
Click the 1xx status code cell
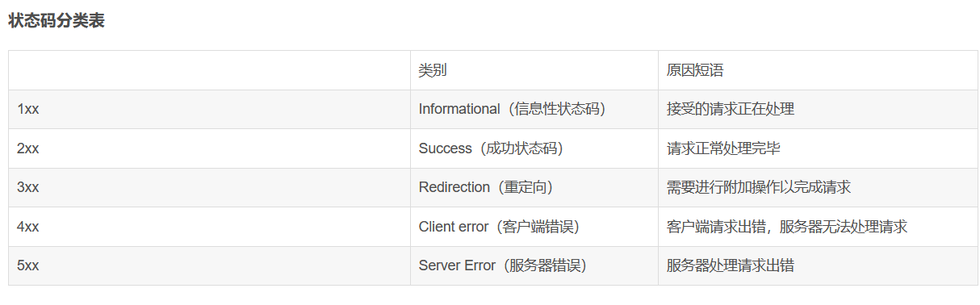click(x=209, y=109)
